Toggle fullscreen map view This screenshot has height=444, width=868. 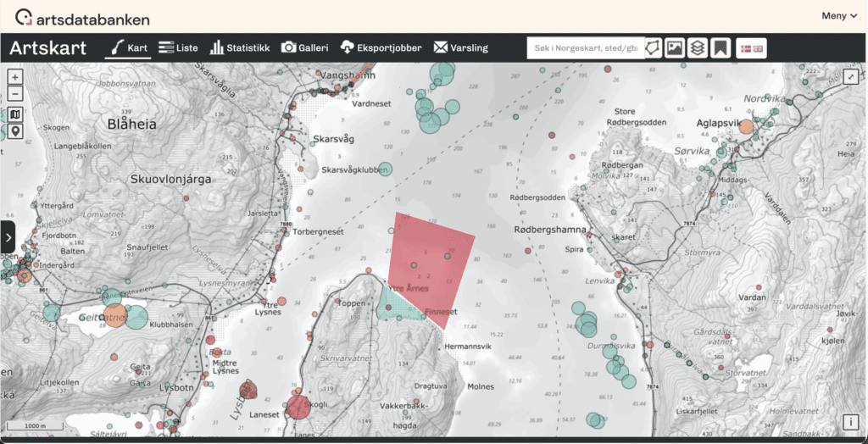tap(851, 76)
